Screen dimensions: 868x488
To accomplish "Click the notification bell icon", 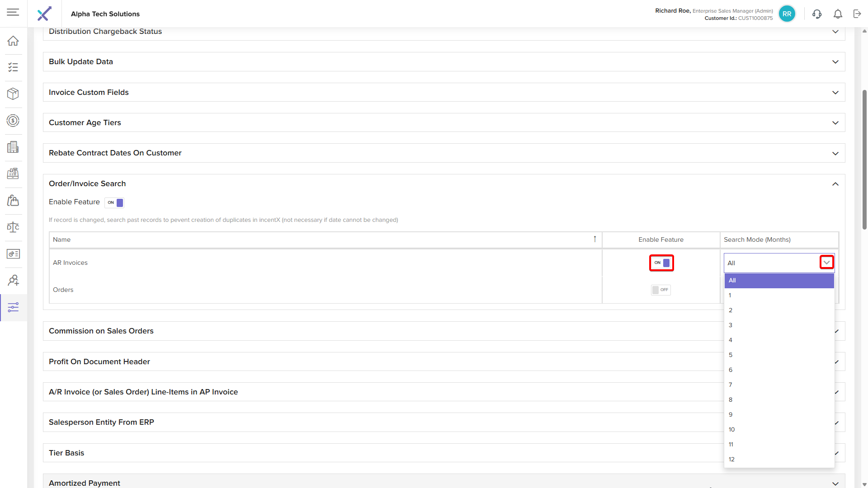I will coord(838,14).
